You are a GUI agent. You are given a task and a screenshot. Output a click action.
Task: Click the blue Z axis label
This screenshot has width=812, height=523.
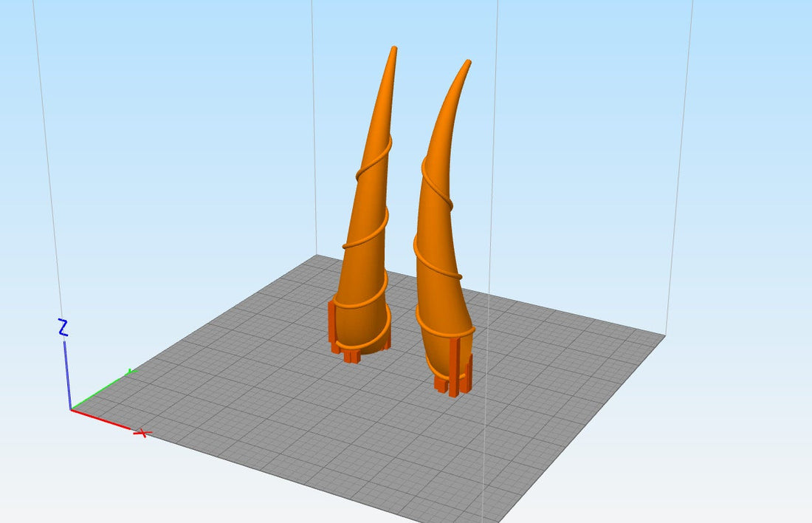click(63, 327)
